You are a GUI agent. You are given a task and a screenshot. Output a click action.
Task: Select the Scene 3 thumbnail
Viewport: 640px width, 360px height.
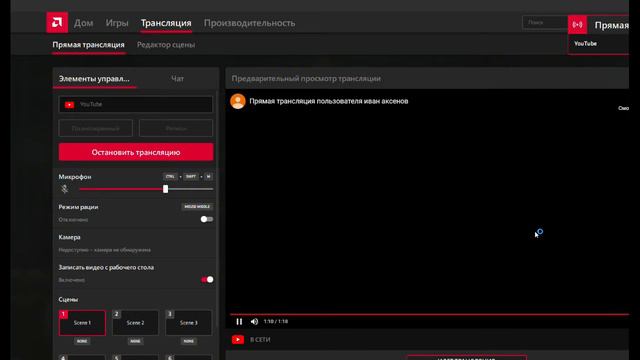click(189, 323)
